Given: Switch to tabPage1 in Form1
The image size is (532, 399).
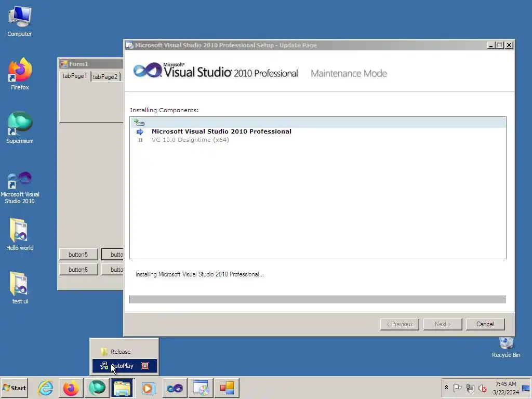Looking at the screenshot, I should [x=75, y=76].
